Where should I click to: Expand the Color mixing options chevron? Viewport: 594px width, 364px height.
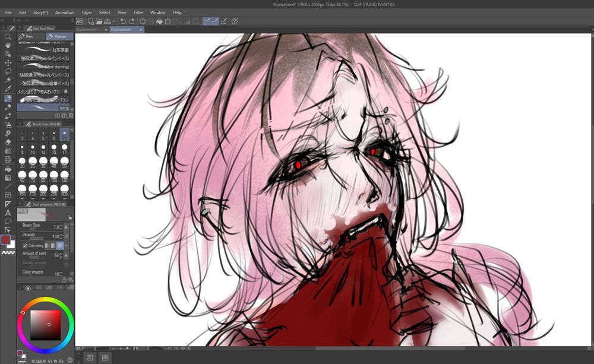click(x=67, y=245)
